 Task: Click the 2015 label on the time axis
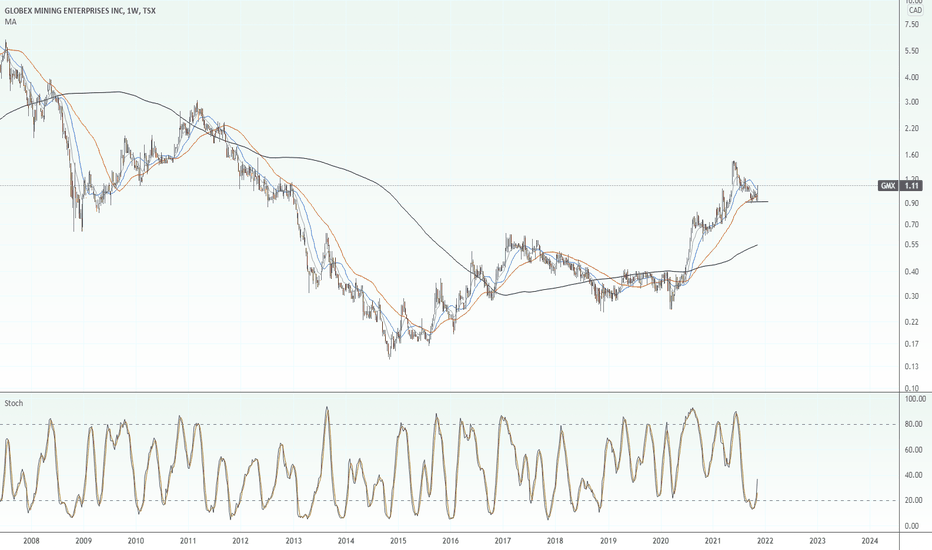pyautogui.click(x=398, y=541)
